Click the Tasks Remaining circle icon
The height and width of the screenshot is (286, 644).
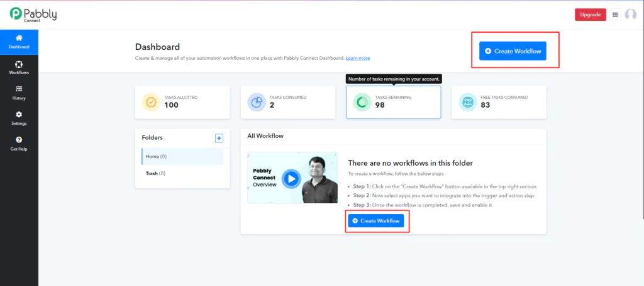pos(362,103)
